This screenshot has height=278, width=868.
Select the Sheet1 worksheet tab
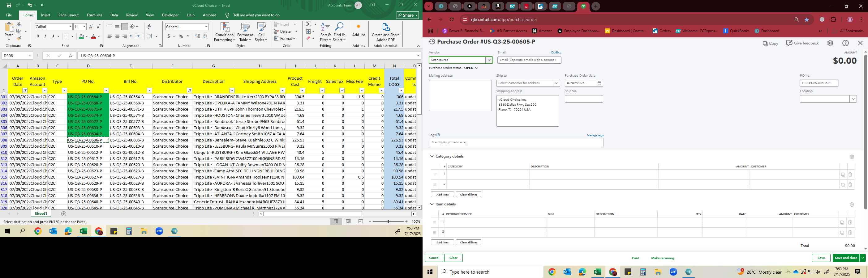41,214
